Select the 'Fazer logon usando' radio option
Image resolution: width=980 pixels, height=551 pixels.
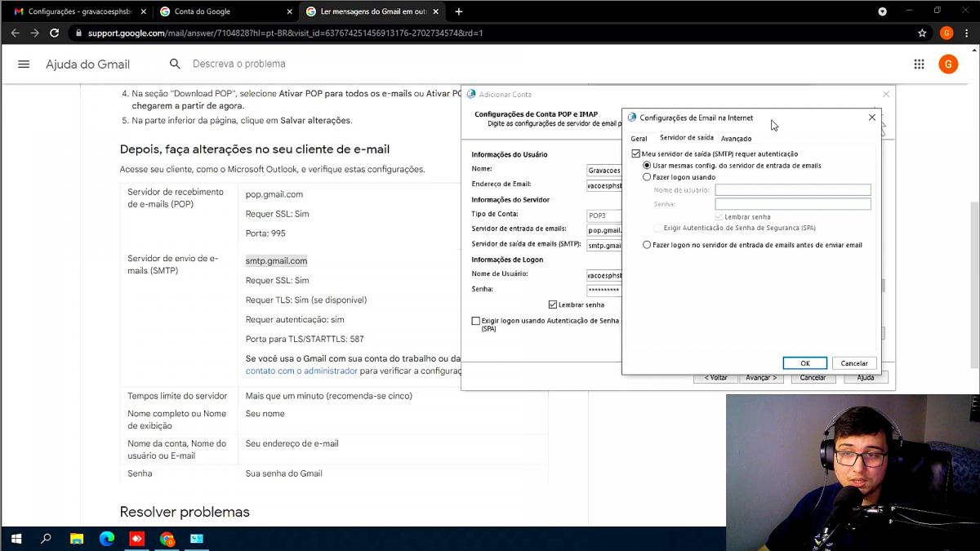(x=648, y=177)
